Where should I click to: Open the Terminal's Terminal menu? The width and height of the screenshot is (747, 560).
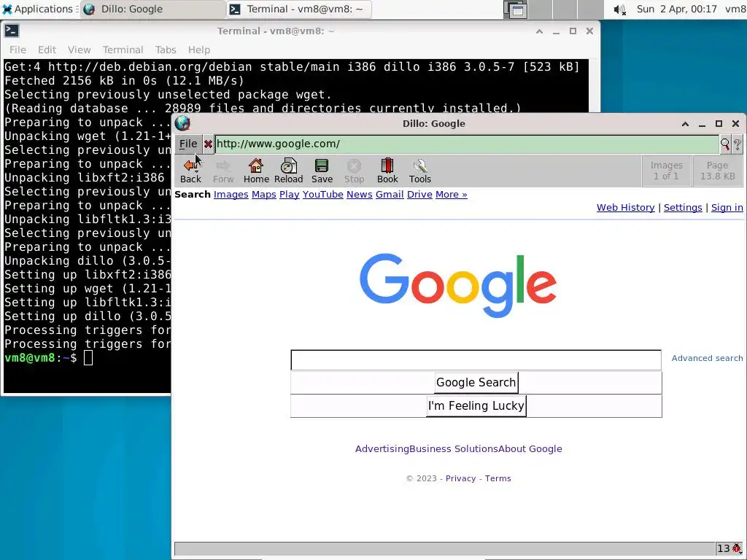pyautogui.click(x=123, y=50)
